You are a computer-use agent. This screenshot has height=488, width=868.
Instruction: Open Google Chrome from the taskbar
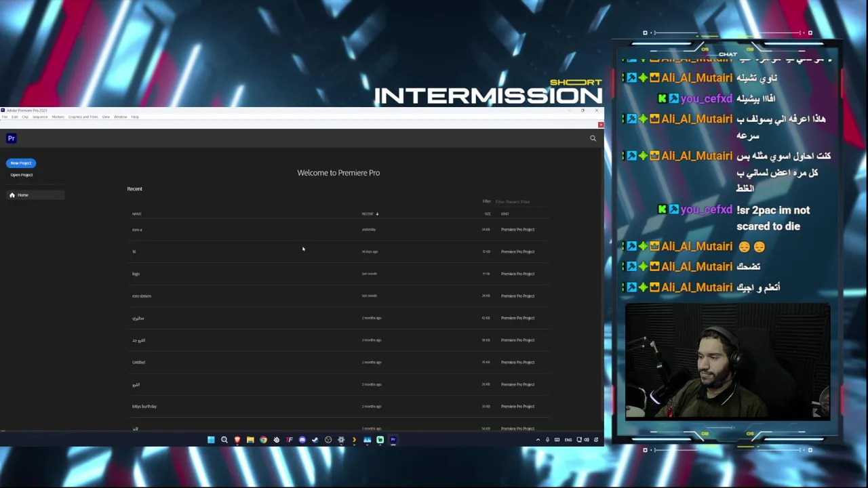(x=263, y=440)
